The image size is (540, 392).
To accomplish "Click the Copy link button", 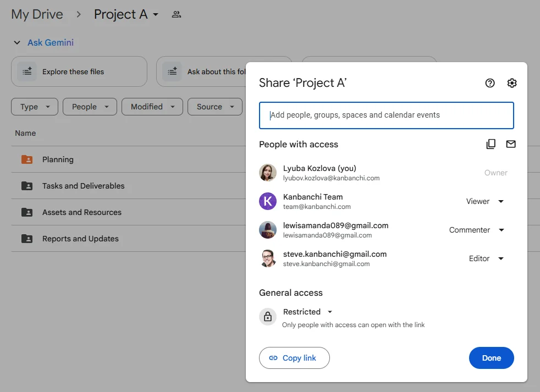I will pos(294,358).
